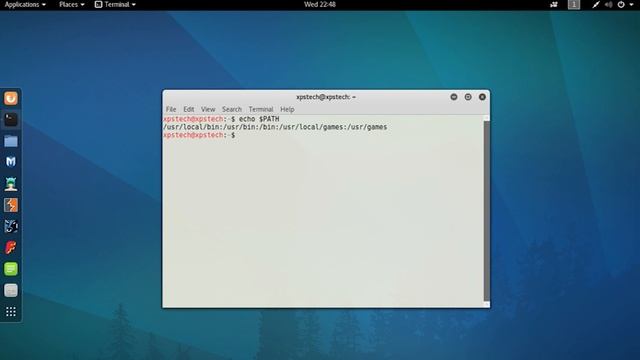The width and height of the screenshot is (640, 360).
Task: Minimize the terminal window
Action: click(x=453, y=97)
